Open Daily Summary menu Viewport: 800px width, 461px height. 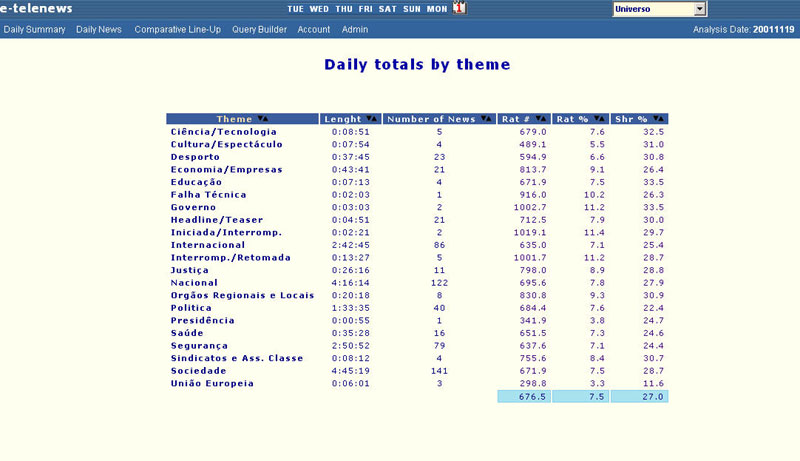click(34, 30)
